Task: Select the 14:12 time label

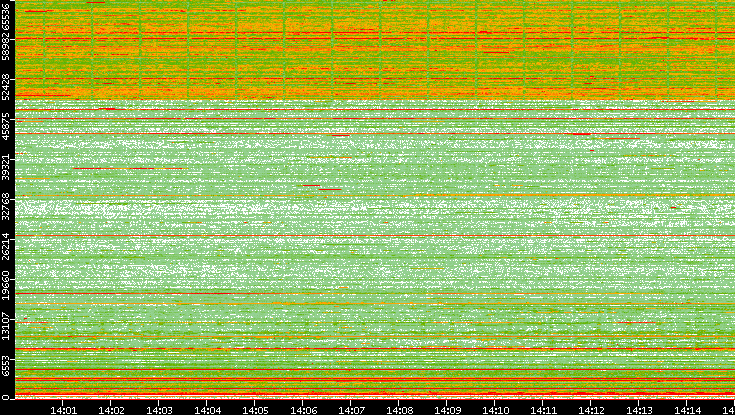Action: (x=592, y=411)
